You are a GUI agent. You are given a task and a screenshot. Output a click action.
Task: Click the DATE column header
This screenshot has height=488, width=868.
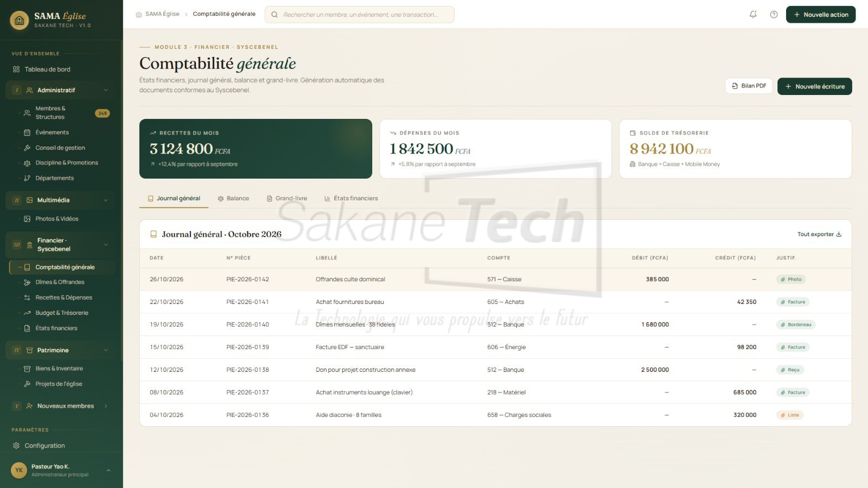click(x=156, y=258)
